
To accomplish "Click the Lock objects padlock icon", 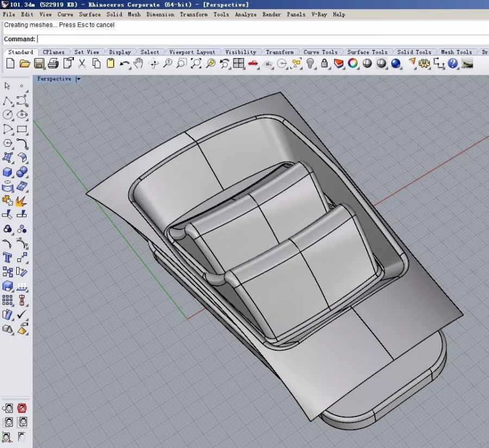I will (324, 64).
